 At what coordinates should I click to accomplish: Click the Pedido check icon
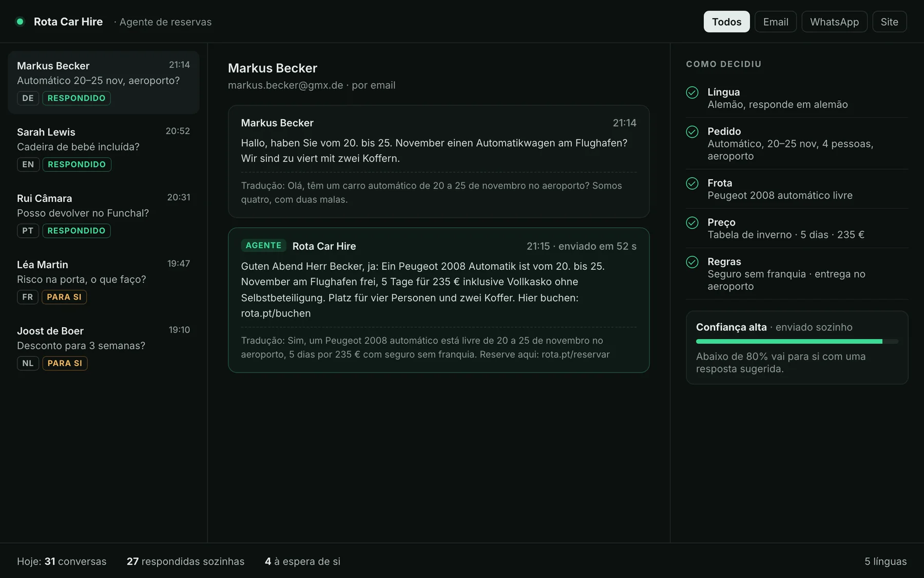point(692,132)
